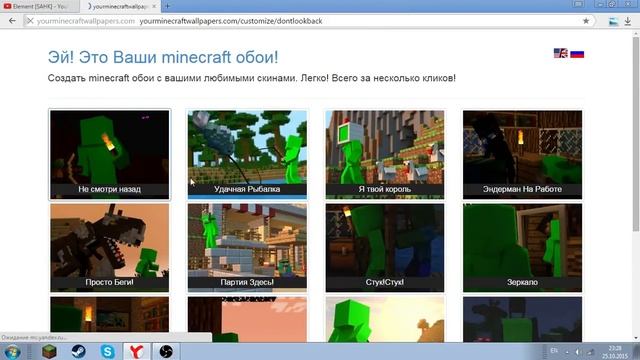The height and width of the screenshot is (360, 640).
Task: Switch language to English flag
Action: [561, 53]
